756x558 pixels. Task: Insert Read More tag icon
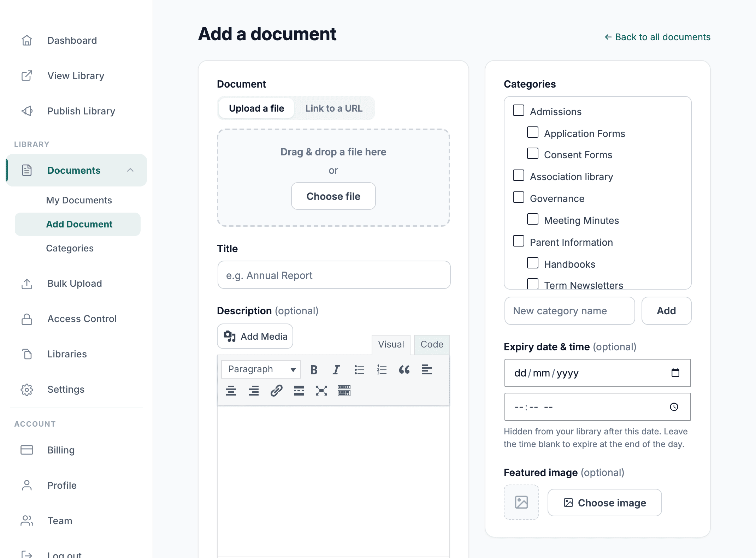299,391
